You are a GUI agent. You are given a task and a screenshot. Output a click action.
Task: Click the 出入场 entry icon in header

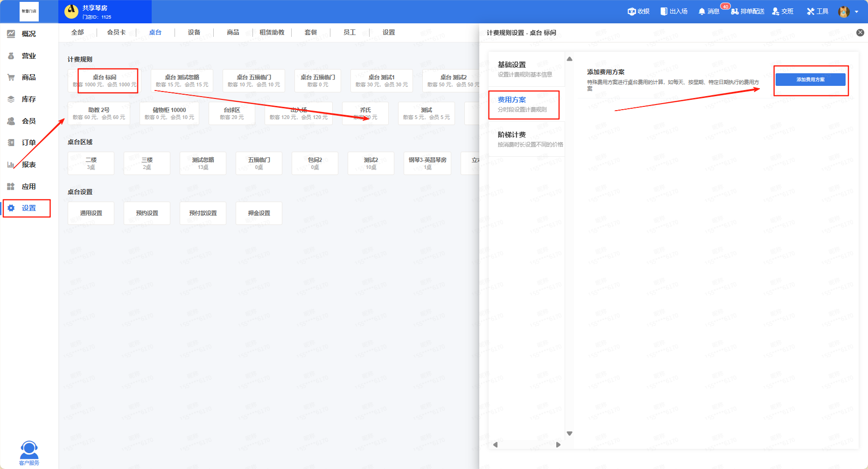[x=664, y=11]
